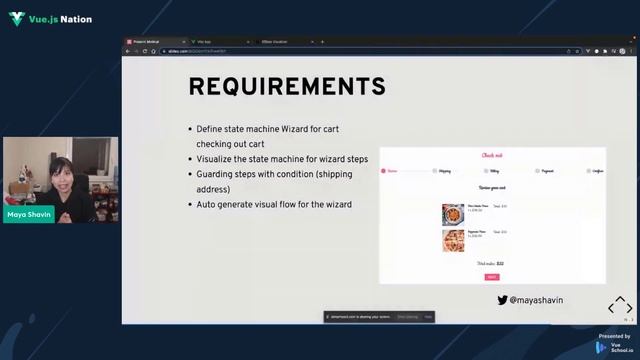Screen dimensions: 640x360
Task: Select the Shipping wizard step
Action: click(x=442, y=171)
